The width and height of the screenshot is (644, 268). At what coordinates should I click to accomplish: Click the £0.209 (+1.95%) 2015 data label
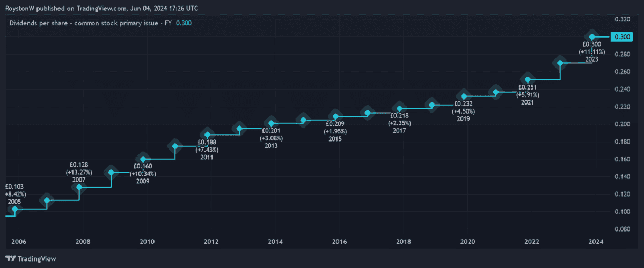coord(335,131)
